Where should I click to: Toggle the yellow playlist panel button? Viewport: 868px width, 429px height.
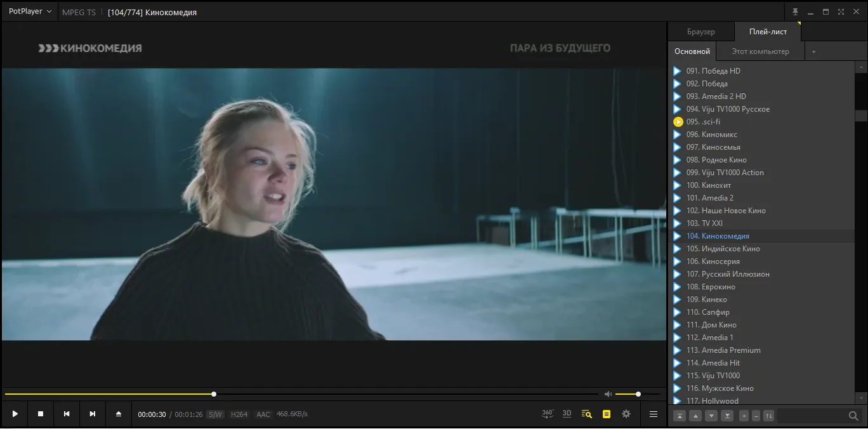coord(607,414)
